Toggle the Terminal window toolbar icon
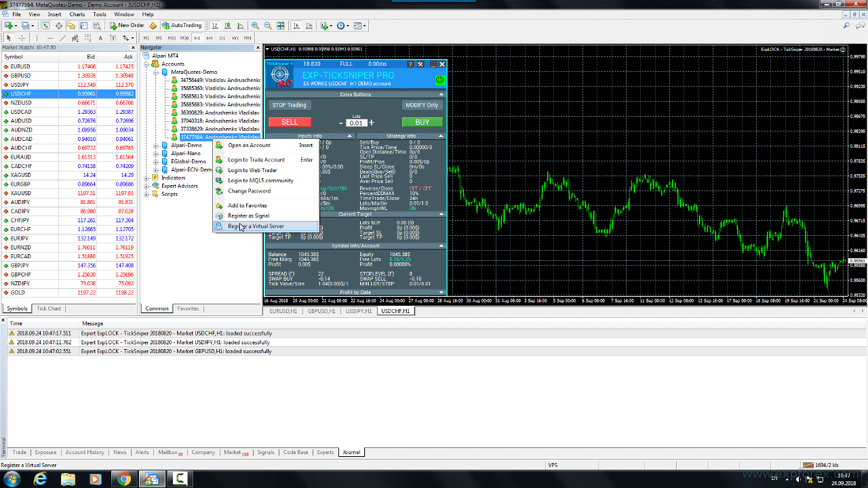This screenshot has height=488, width=868. click(x=84, y=25)
